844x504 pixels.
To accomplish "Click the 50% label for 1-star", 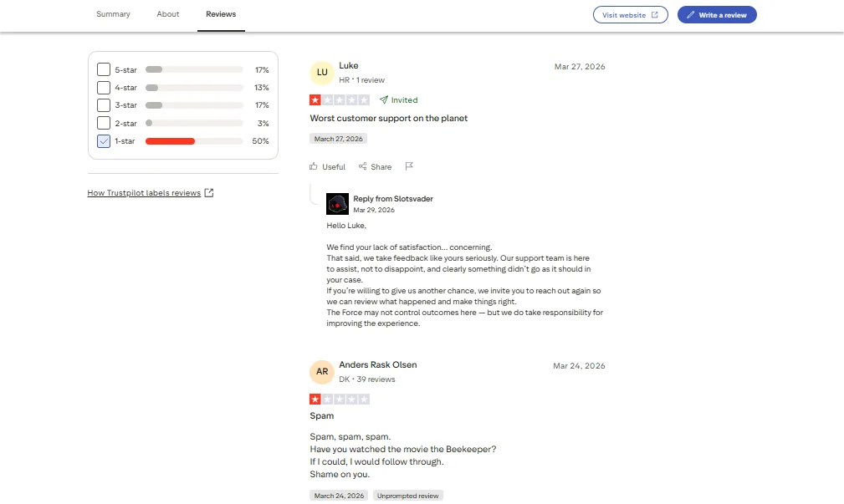I will click(x=260, y=141).
